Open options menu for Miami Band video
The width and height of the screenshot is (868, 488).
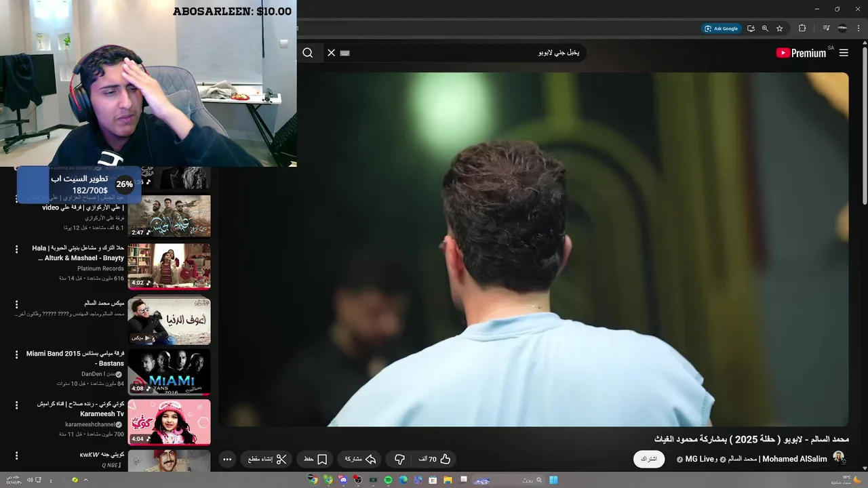click(17, 355)
